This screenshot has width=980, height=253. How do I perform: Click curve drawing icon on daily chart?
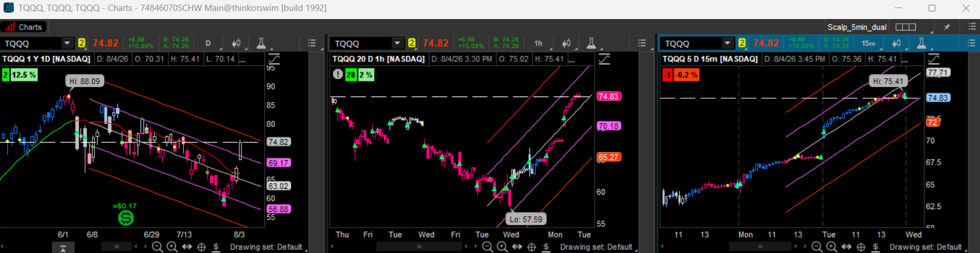tap(274, 59)
